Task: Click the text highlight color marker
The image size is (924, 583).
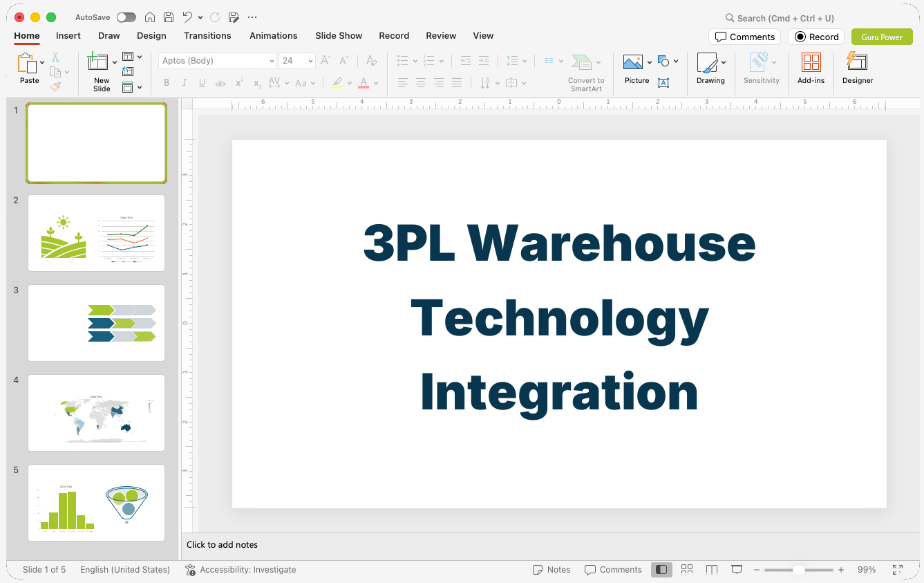Action: tap(337, 83)
